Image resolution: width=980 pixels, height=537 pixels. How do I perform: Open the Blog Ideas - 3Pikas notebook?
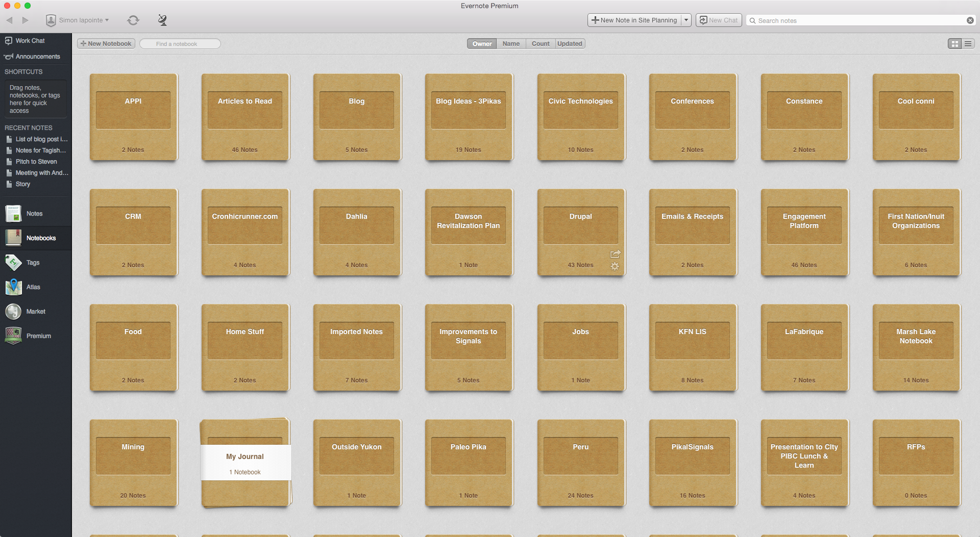point(469,117)
